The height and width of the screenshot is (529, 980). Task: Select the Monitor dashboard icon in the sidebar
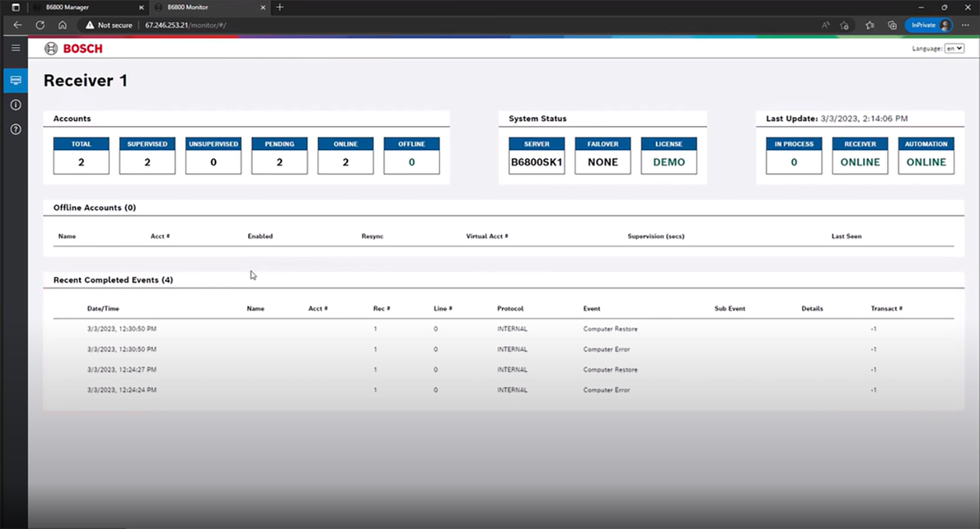coord(15,80)
